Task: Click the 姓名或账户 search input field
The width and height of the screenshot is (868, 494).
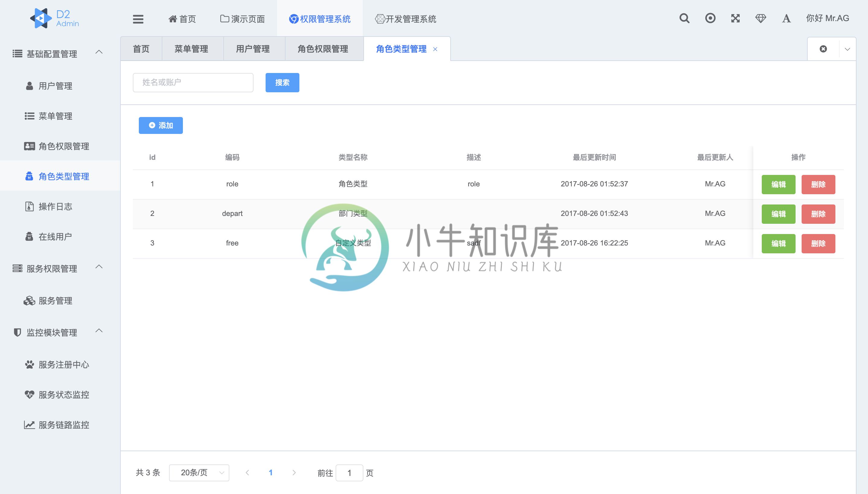Action: coord(193,82)
